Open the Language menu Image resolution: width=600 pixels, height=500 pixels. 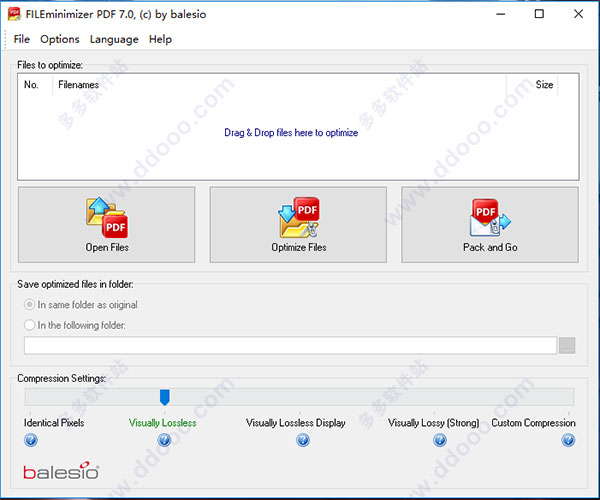114,39
